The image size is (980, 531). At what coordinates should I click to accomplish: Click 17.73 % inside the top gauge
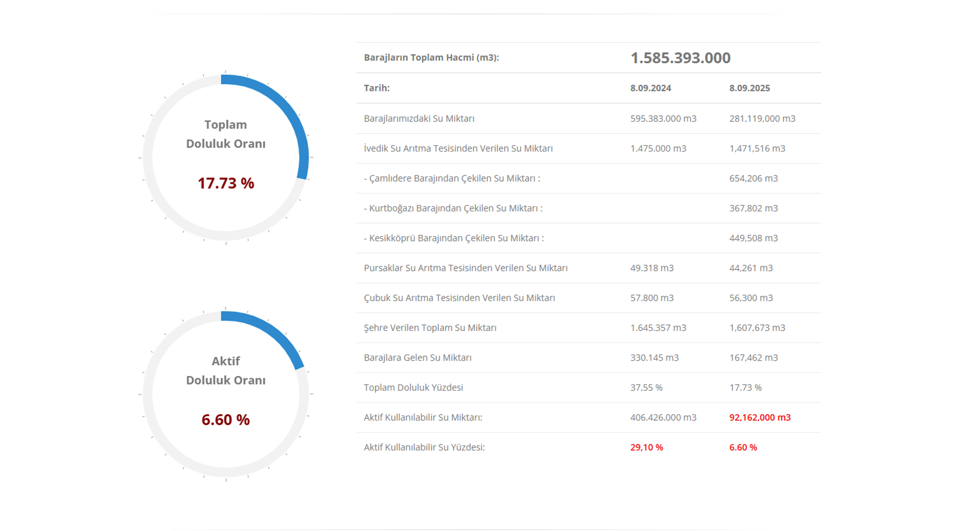tap(226, 183)
